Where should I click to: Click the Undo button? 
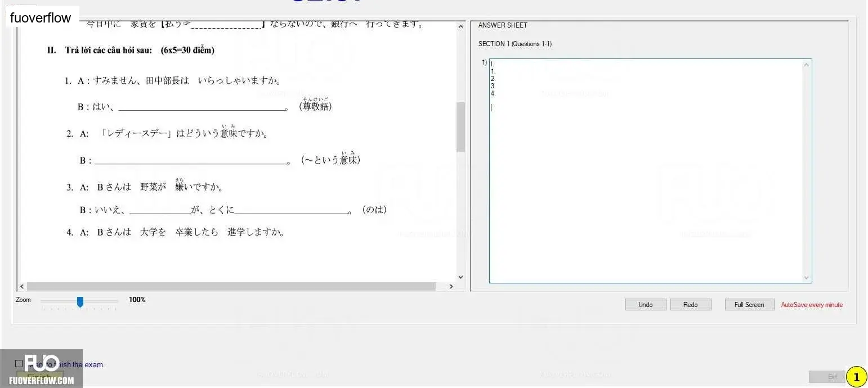(x=646, y=305)
